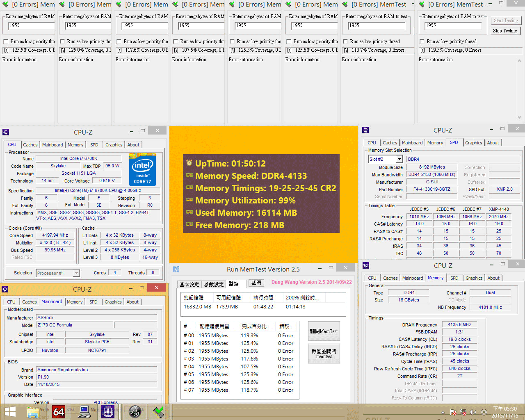The image size is (525, 420).
Task: Enable low priority thread in rightmost MemTest
Action: [422, 41]
